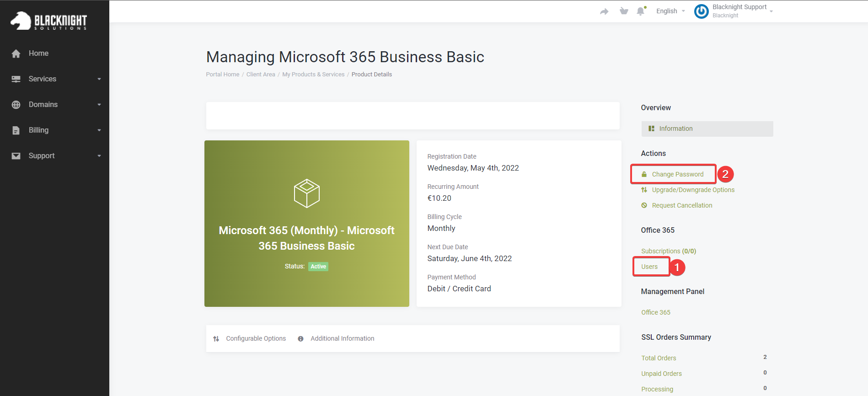Follow the Client Area breadcrumb

[x=261, y=75]
